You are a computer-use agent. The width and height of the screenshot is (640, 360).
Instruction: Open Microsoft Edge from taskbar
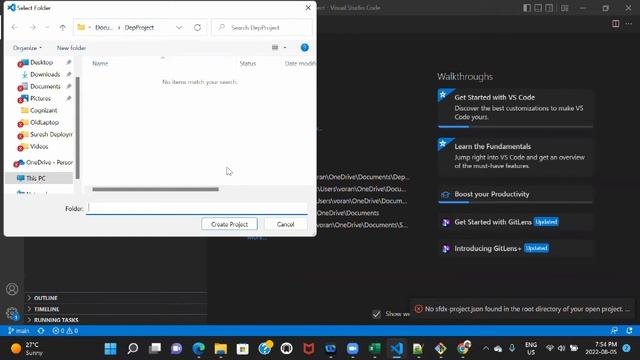199,349
